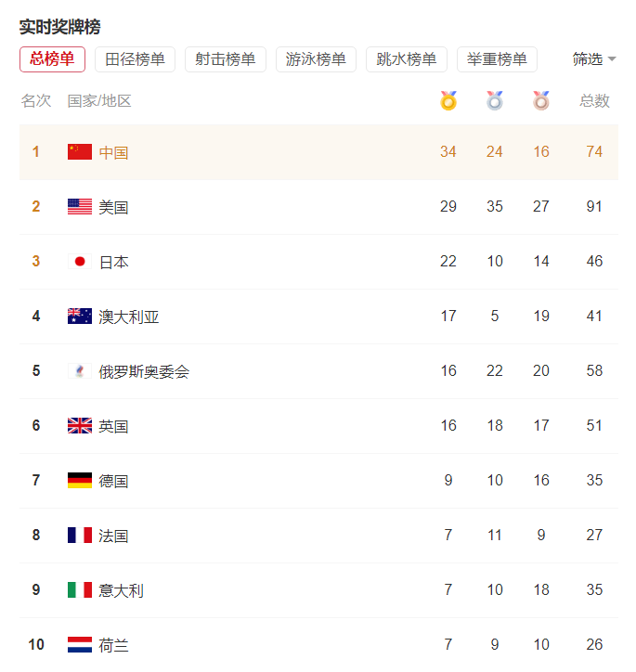Show the 举重榜单 tab

coord(497,59)
